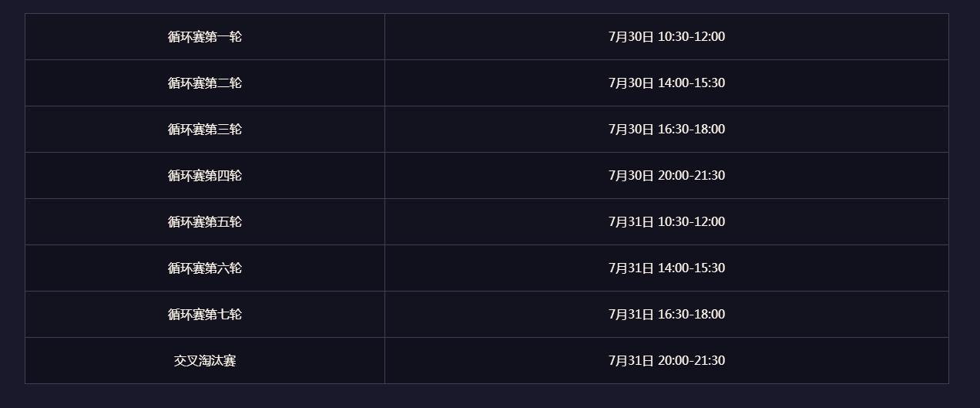980x408 pixels.
Task: Click the 循环赛第五轮 cell
Action: point(205,221)
